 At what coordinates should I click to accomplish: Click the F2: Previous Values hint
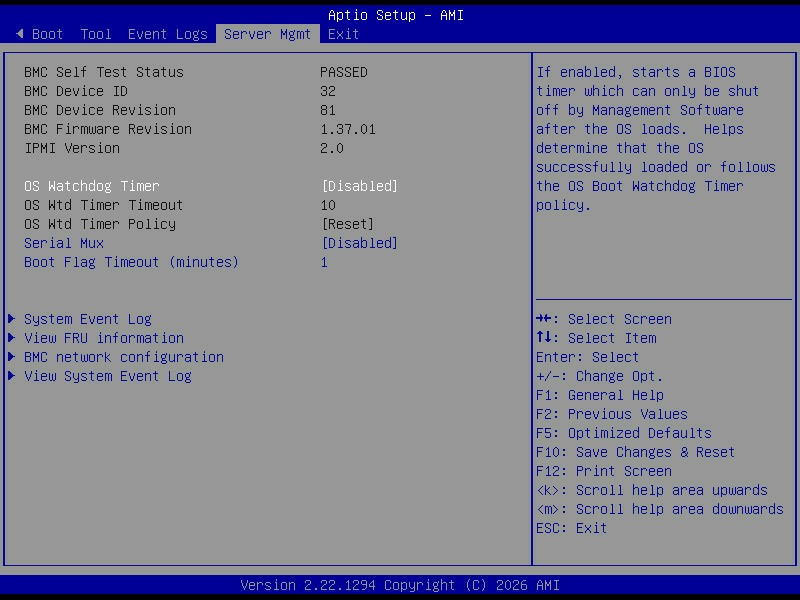click(x=612, y=414)
